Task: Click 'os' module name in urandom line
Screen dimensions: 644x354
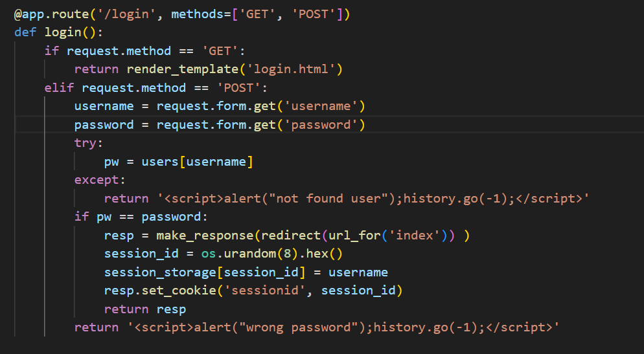Action: tap(209, 254)
